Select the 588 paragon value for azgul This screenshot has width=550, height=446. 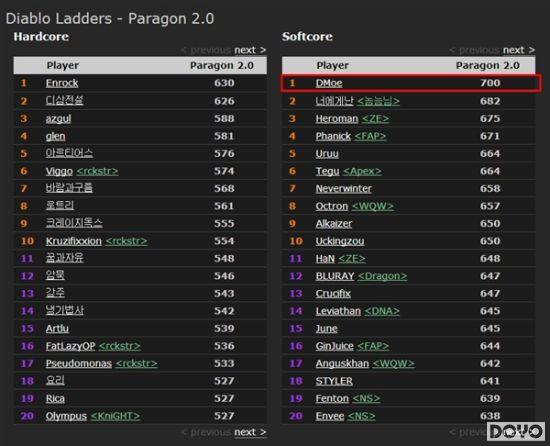tap(224, 119)
